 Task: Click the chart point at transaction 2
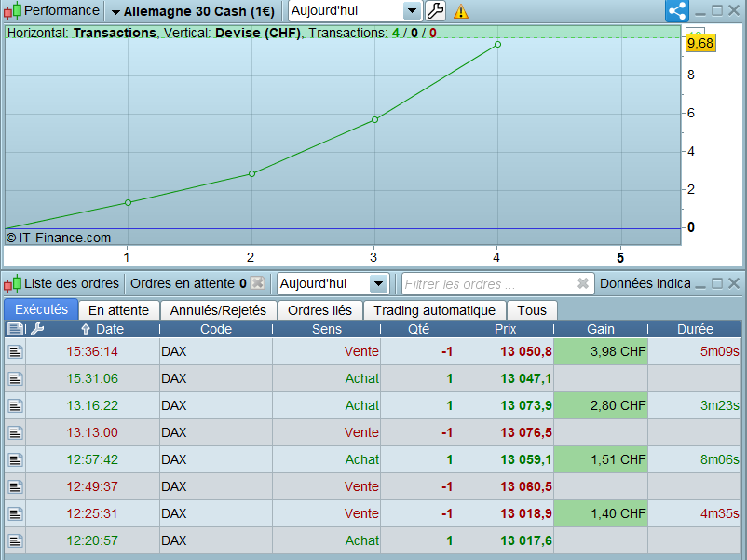pos(252,173)
